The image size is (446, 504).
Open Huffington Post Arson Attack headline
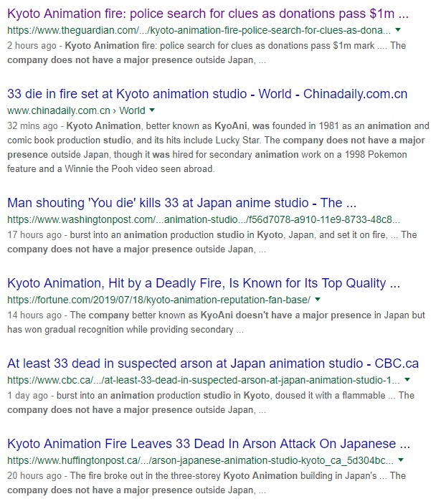click(x=209, y=444)
